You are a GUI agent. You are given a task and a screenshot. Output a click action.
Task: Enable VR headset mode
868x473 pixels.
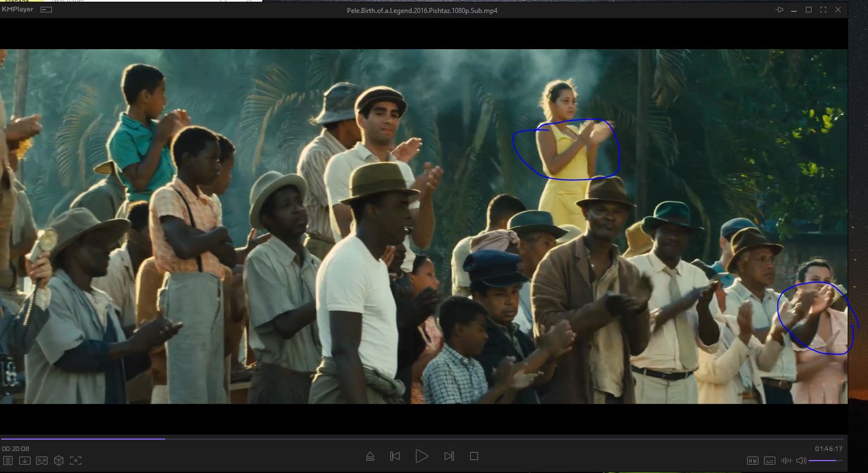pyautogui.click(x=42, y=461)
